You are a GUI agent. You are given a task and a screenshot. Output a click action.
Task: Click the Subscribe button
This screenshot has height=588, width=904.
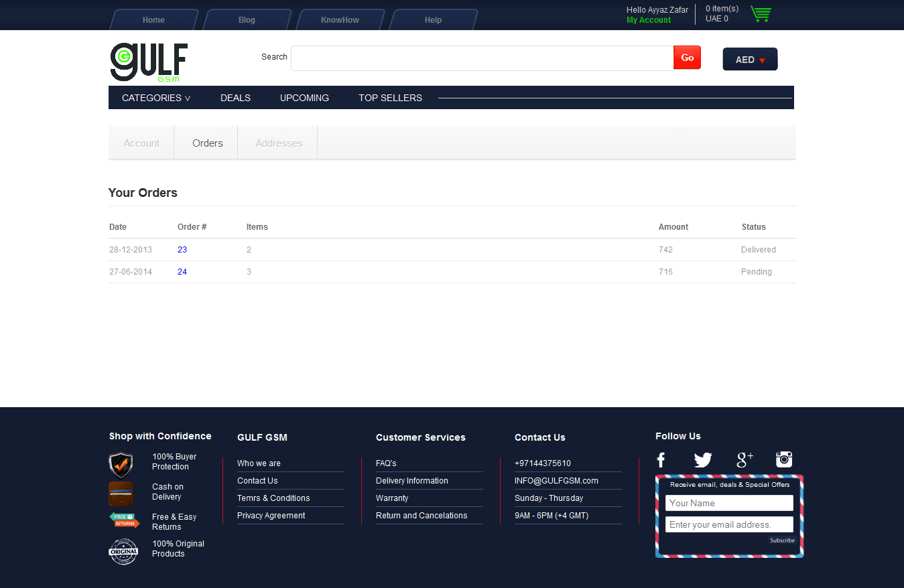coord(782,540)
